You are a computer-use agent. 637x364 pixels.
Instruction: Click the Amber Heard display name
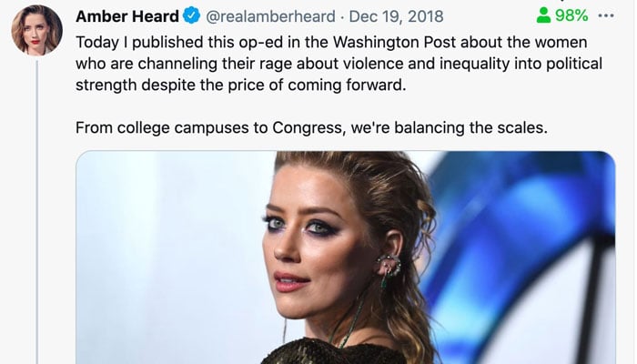[127, 15]
